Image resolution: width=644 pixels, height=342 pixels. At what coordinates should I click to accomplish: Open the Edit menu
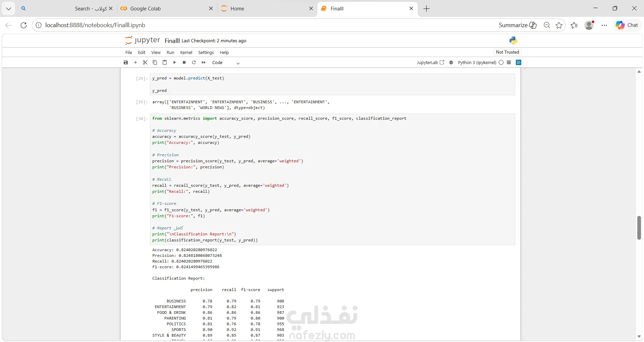tap(142, 52)
